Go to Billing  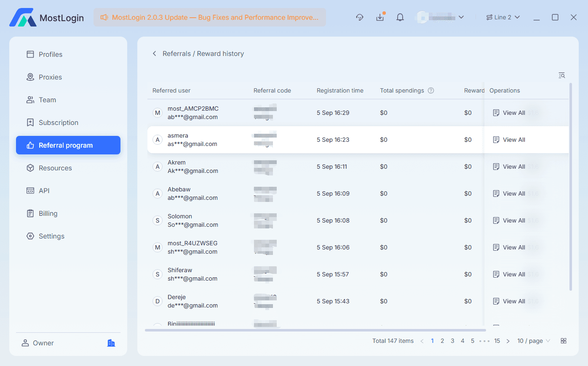(x=68, y=213)
